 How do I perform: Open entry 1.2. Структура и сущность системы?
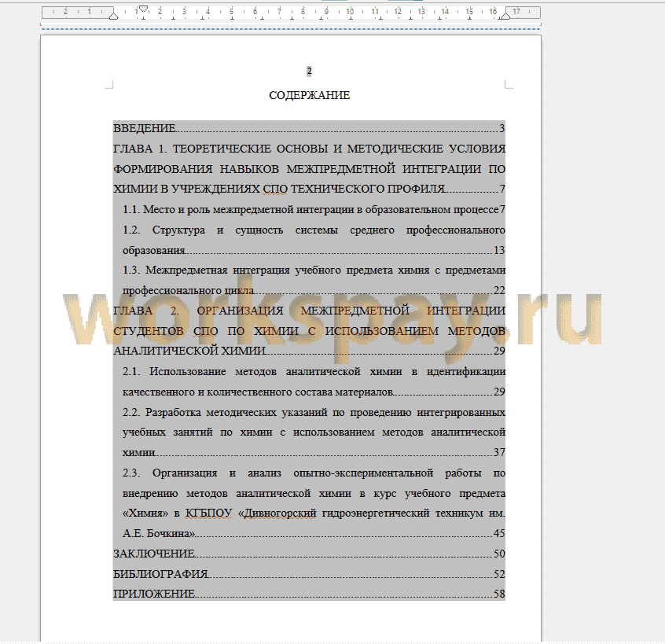pyautogui.click(x=314, y=240)
